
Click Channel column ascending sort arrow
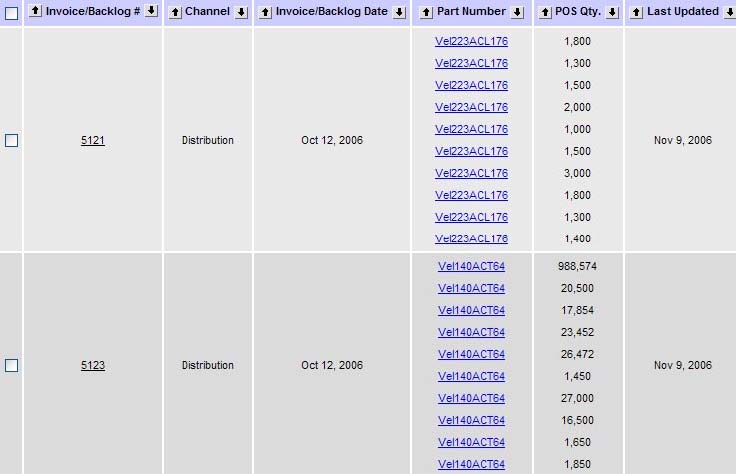click(174, 12)
